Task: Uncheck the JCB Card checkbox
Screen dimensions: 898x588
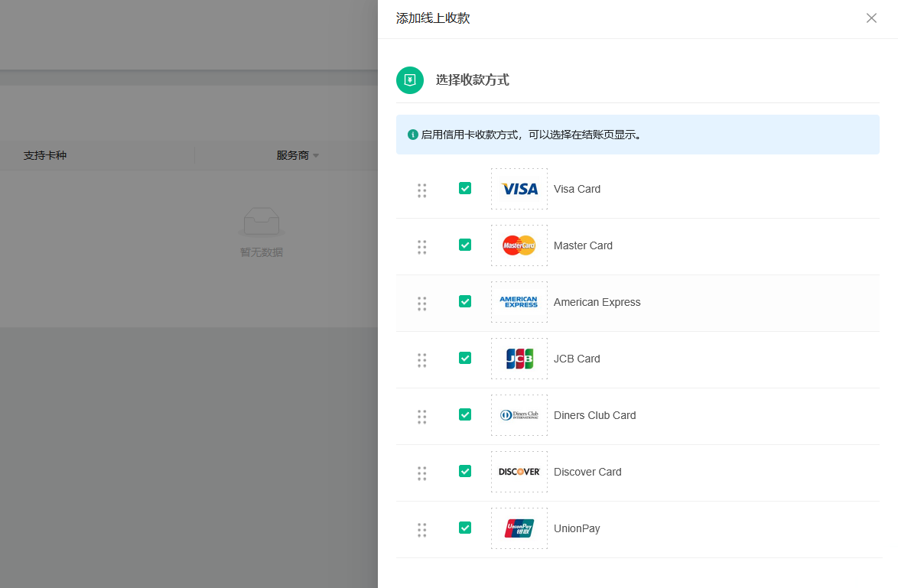Action: coord(465,358)
